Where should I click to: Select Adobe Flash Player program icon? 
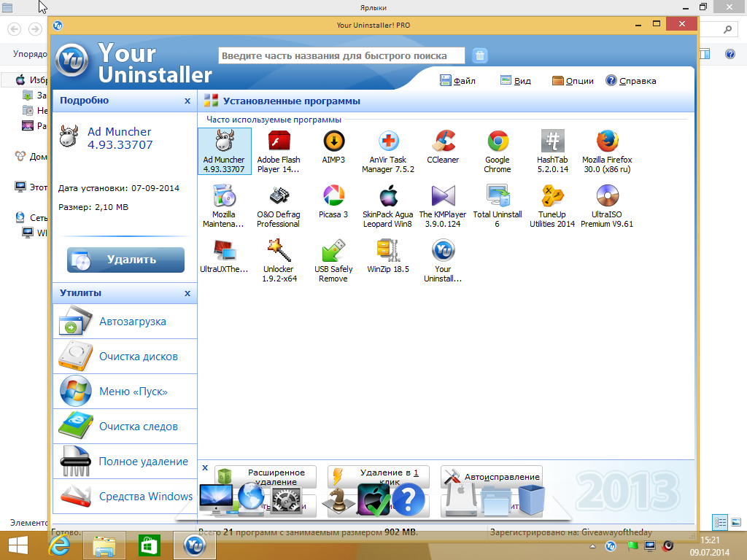tap(279, 152)
